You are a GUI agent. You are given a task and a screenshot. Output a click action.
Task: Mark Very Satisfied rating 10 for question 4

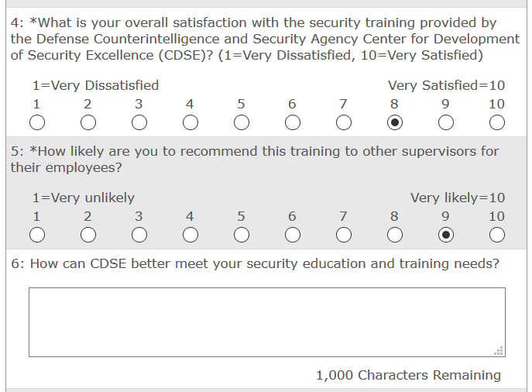[x=496, y=122]
